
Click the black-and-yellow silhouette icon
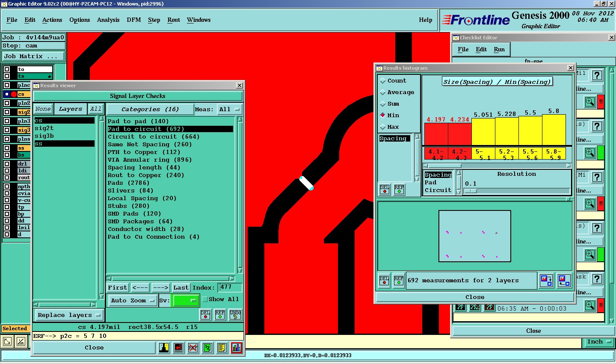tap(164, 348)
